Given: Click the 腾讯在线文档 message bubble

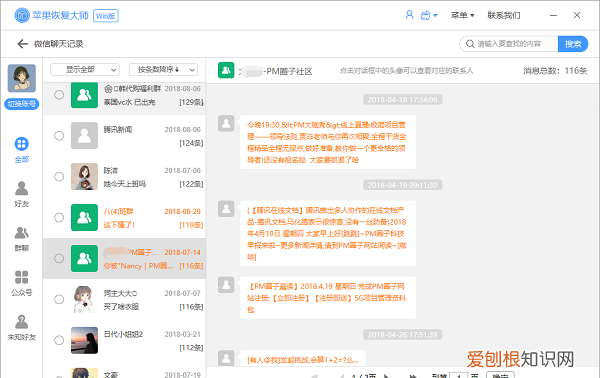Looking at the screenshot, I should [328, 233].
